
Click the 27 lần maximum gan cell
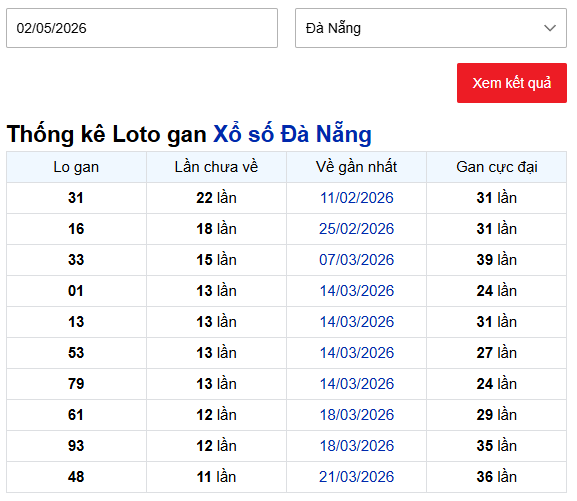tap(496, 353)
